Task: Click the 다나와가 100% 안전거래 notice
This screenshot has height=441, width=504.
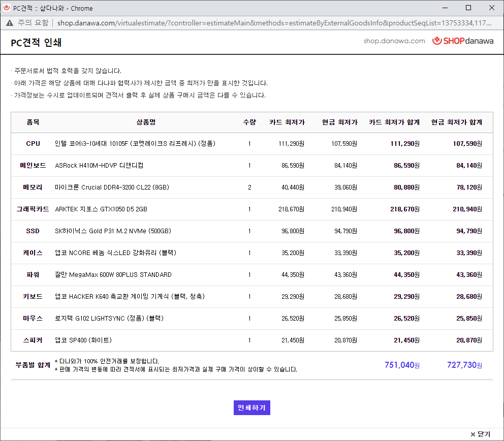Action: (107, 361)
